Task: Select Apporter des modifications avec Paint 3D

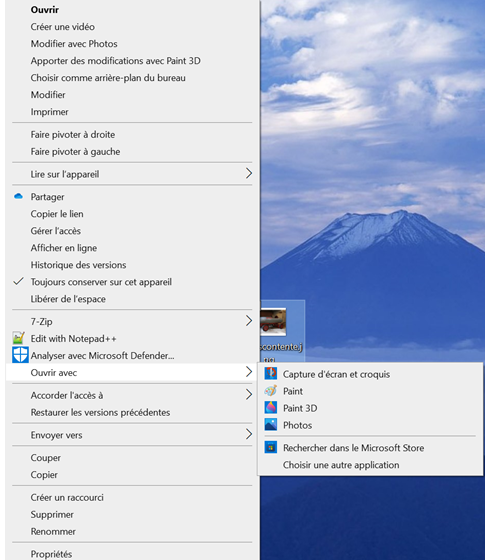Action: [x=132, y=61]
